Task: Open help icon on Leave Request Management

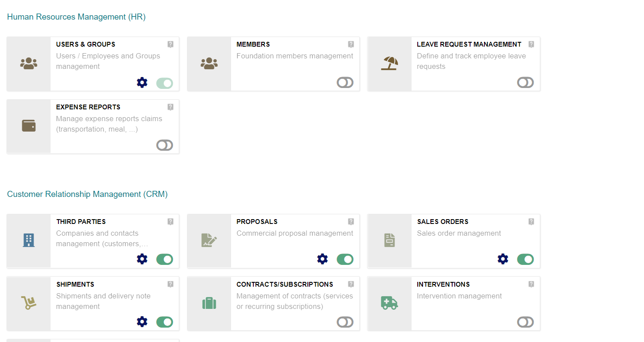Action: [531, 44]
